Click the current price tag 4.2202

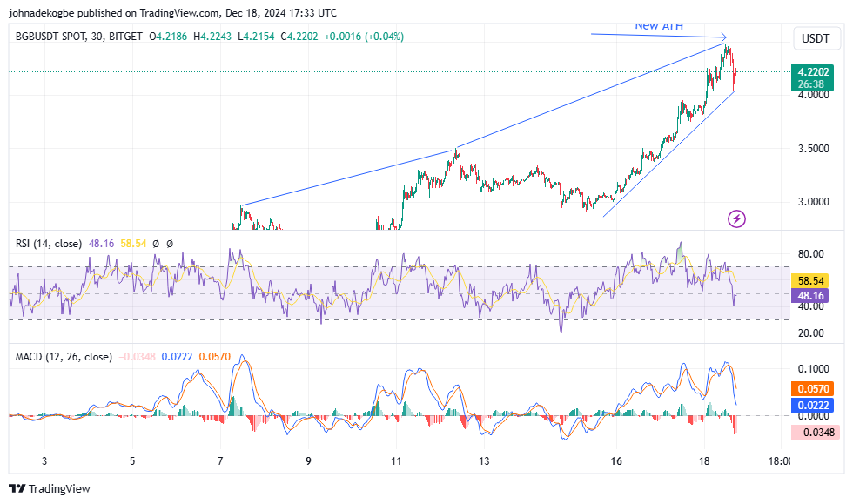[813, 72]
